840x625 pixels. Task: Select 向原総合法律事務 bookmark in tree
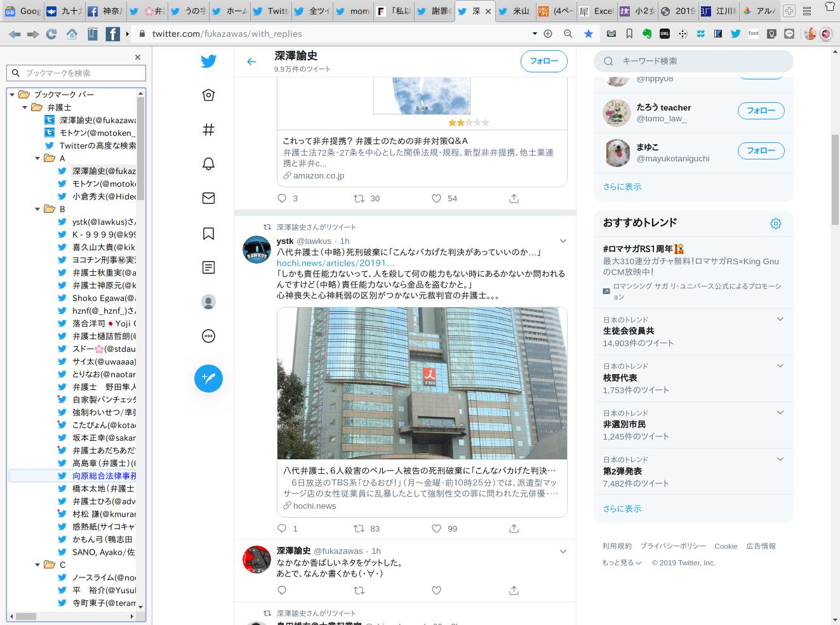[x=104, y=476]
